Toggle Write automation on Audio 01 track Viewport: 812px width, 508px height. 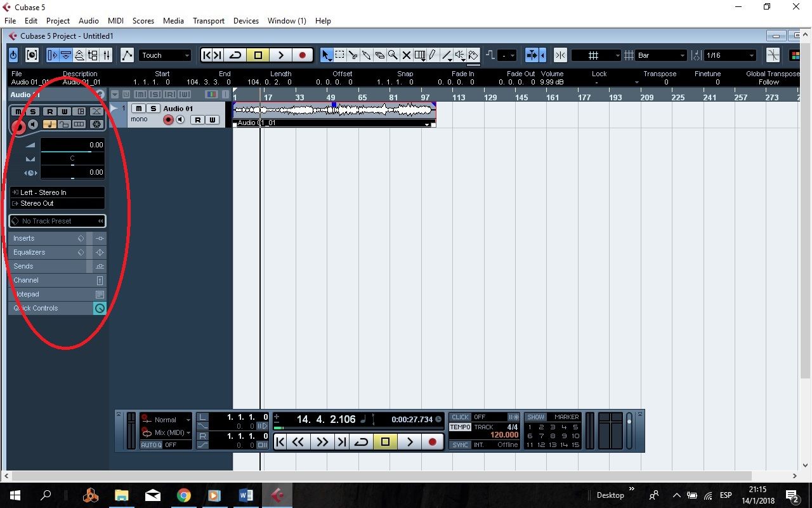pyautogui.click(x=213, y=119)
